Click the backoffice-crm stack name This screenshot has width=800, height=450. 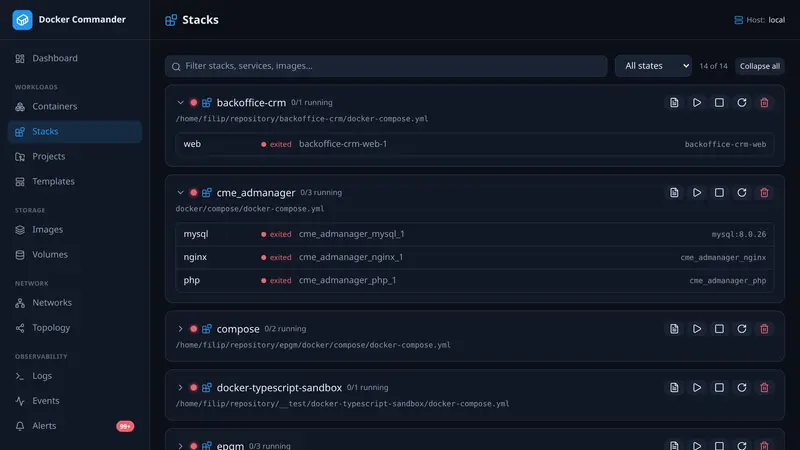pyautogui.click(x=251, y=103)
